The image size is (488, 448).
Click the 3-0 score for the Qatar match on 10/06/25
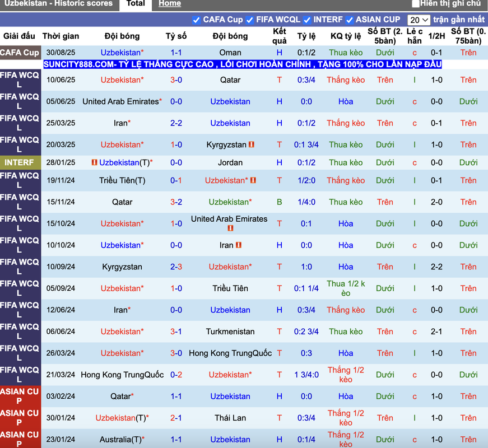click(x=176, y=80)
